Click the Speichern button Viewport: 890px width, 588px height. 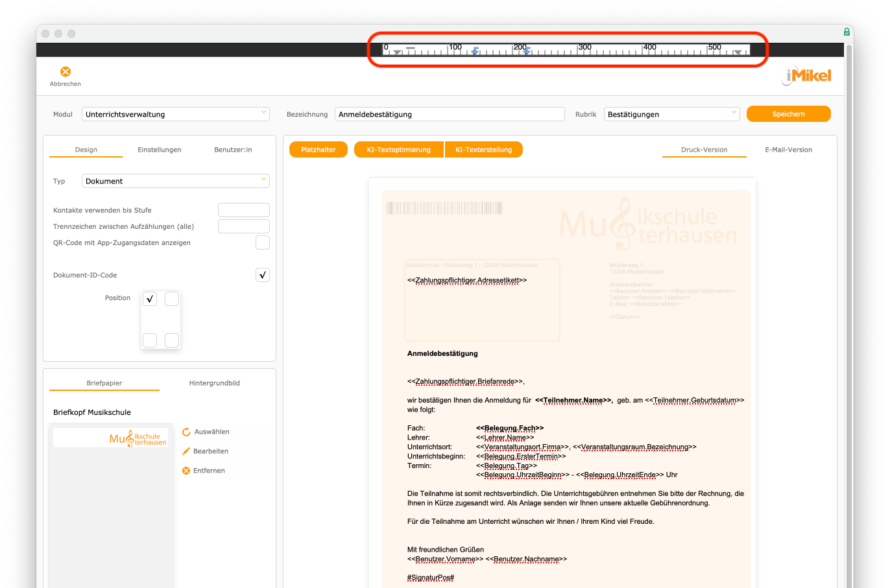[x=789, y=114]
